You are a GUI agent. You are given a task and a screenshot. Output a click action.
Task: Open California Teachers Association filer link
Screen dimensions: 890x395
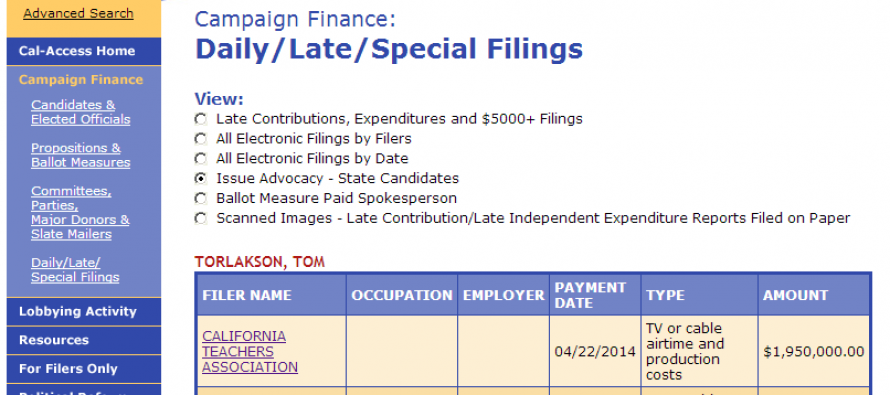[x=250, y=352]
